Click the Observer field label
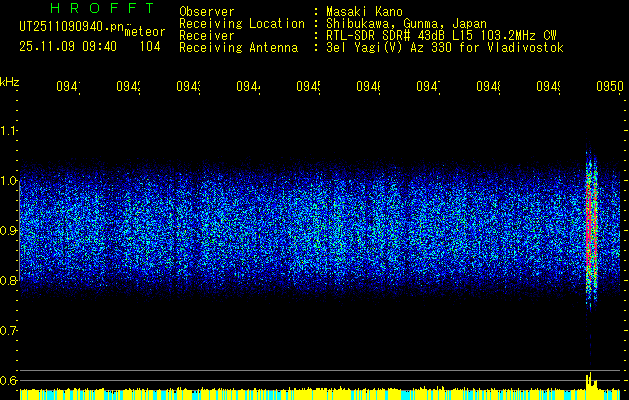 point(207,11)
